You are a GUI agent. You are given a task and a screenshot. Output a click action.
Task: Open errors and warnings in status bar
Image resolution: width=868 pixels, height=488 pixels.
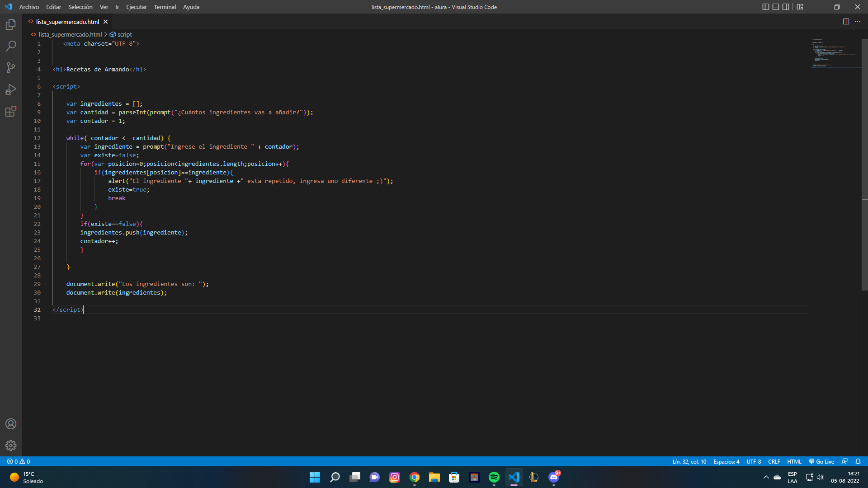pos(19,461)
